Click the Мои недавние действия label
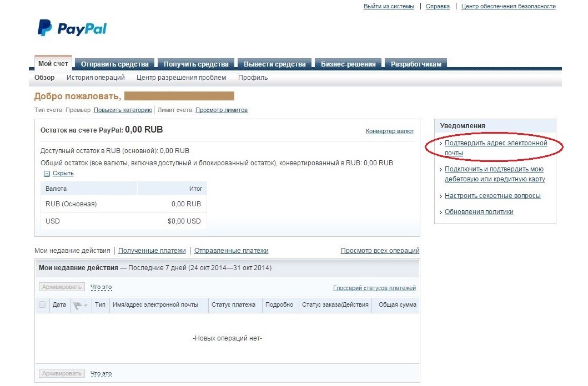 [72, 251]
